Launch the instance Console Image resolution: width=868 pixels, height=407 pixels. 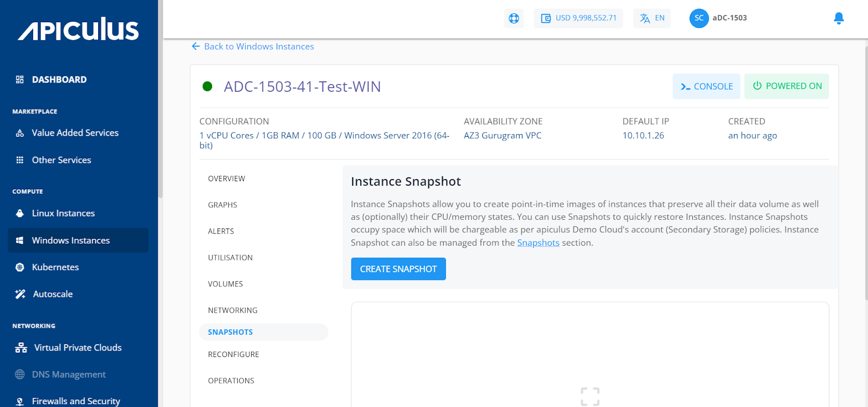click(706, 86)
